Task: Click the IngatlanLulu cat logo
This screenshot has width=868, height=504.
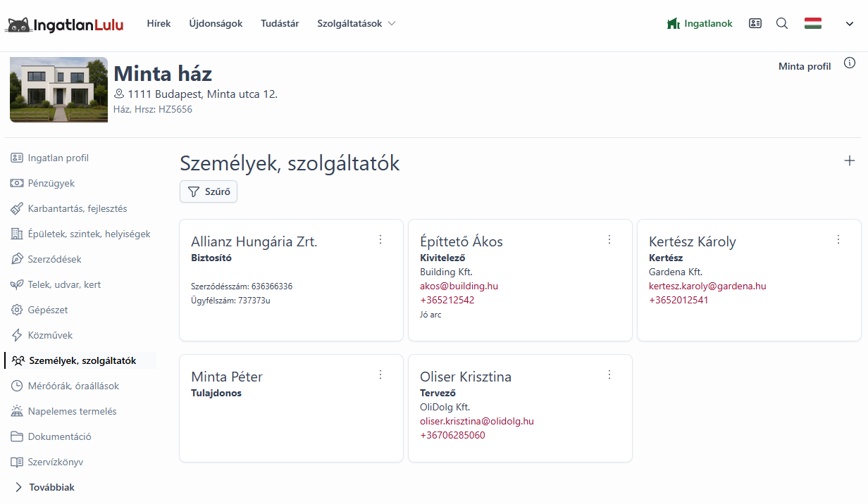Action: coord(64,25)
